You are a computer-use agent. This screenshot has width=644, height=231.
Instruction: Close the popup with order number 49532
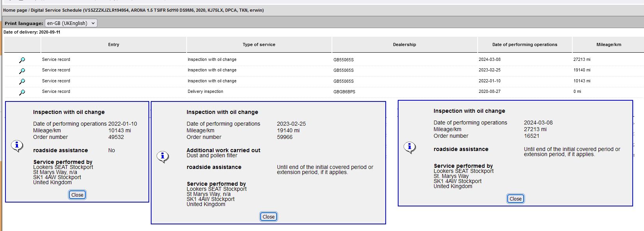[77, 195]
